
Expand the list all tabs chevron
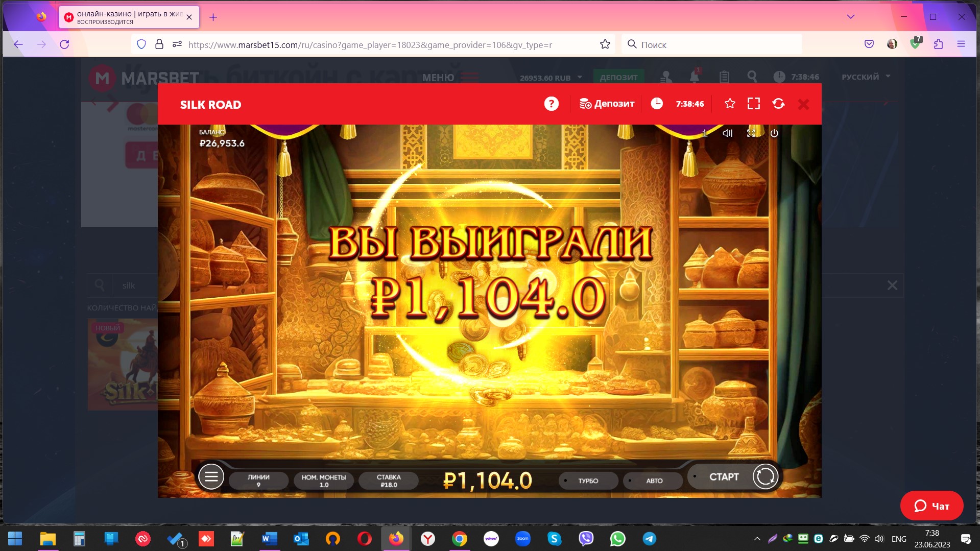coord(851,17)
